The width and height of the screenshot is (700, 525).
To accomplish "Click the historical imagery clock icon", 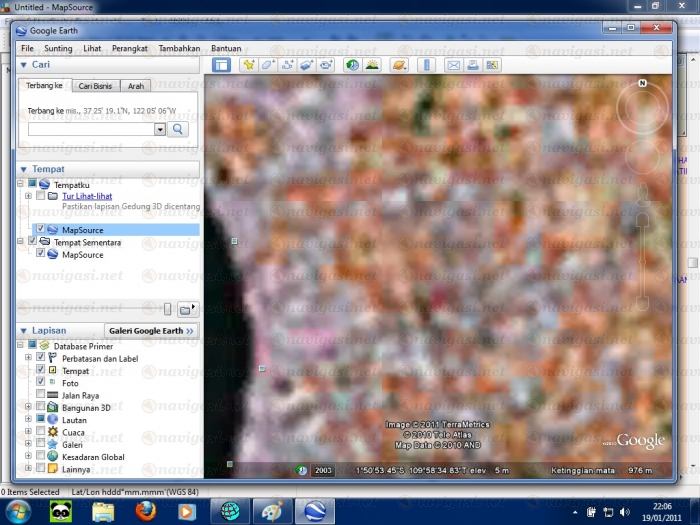I will (352, 65).
